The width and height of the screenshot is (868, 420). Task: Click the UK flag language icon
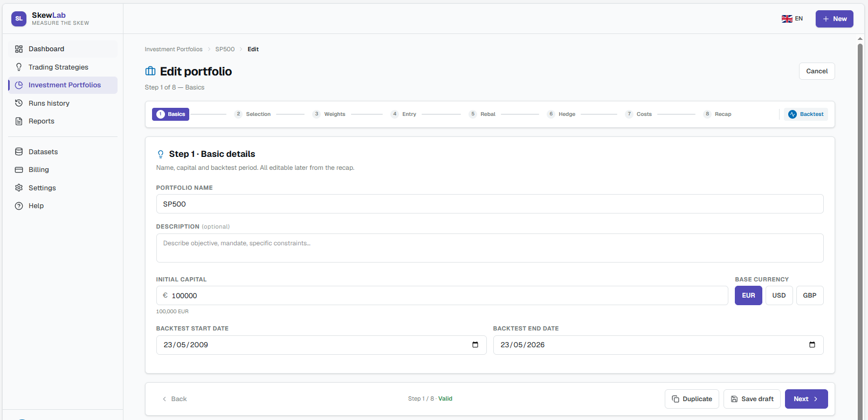point(787,19)
